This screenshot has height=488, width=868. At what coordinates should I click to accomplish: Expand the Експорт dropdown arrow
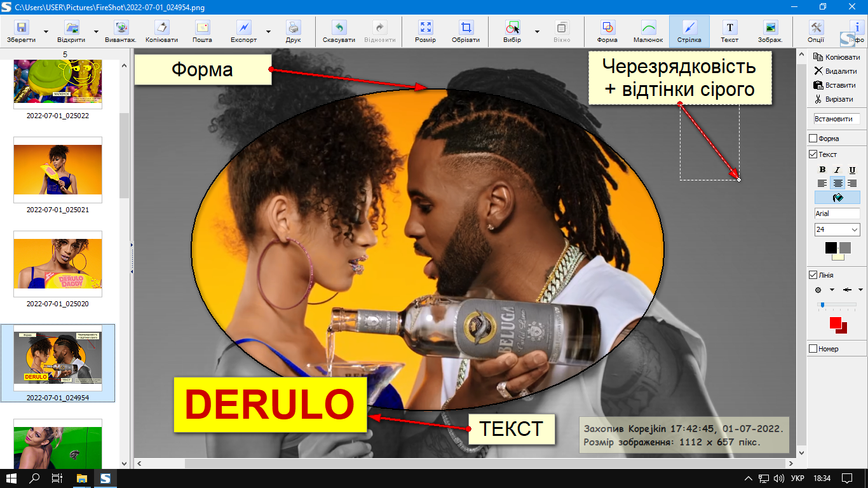point(268,31)
